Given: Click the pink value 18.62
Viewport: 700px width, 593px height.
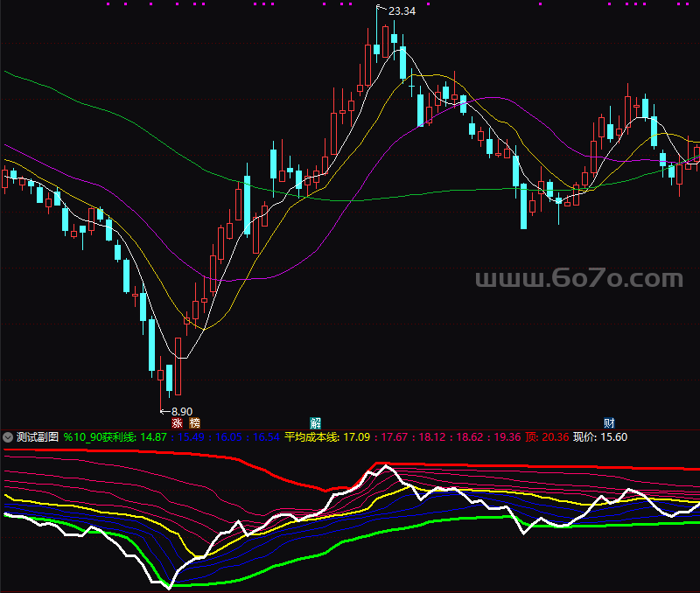Looking at the screenshot, I should [x=470, y=437].
